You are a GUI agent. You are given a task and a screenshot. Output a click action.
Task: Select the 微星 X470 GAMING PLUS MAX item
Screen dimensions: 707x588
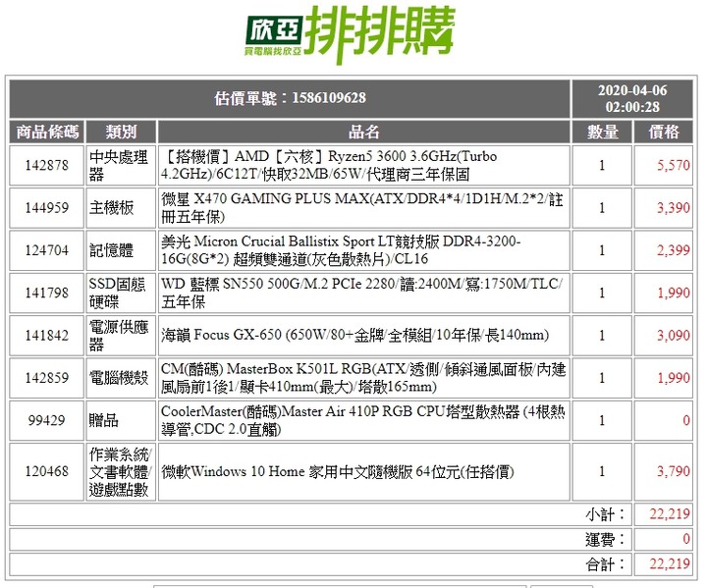point(364,208)
